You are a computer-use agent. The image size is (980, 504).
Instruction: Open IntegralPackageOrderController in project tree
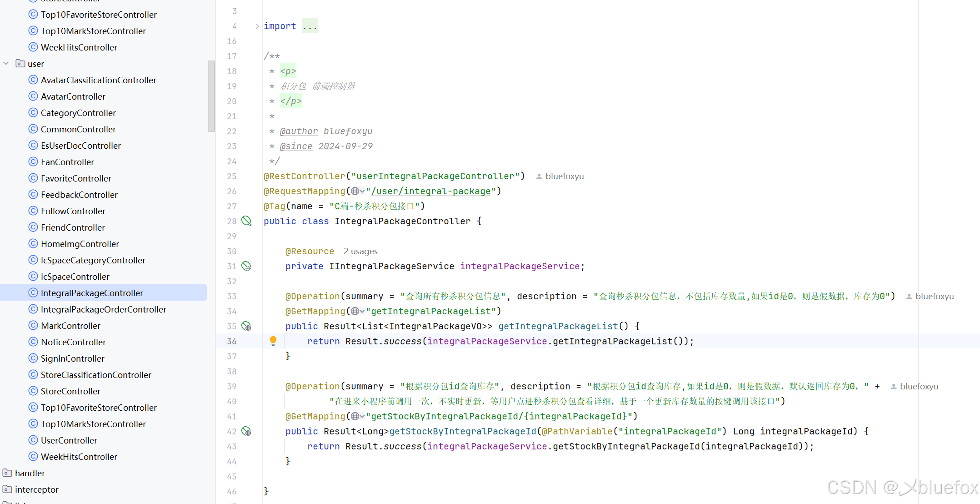[103, 309]
